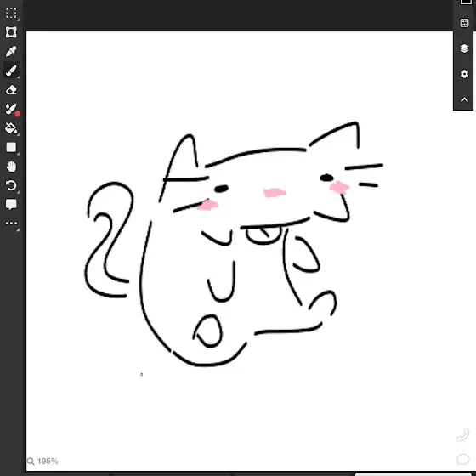Select the paintbrush tool

point(11,71)
